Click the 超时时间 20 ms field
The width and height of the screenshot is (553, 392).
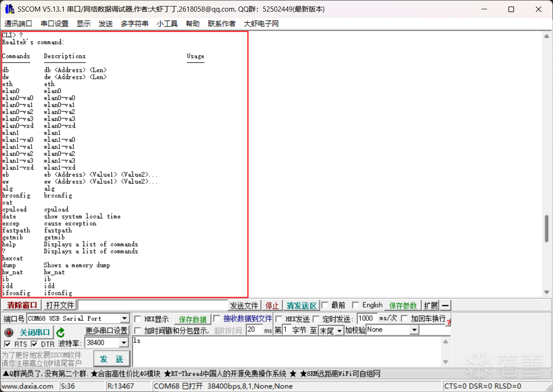255,330
